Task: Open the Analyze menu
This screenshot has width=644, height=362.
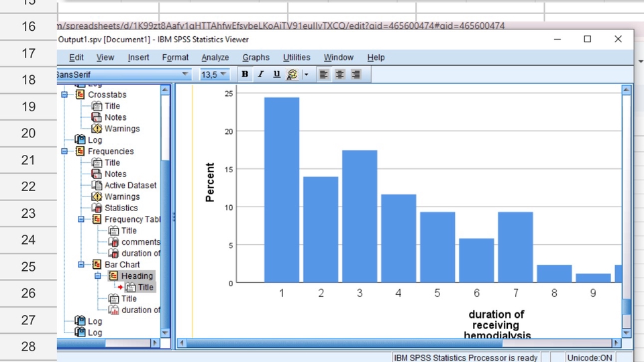Action: pos(215,58)
